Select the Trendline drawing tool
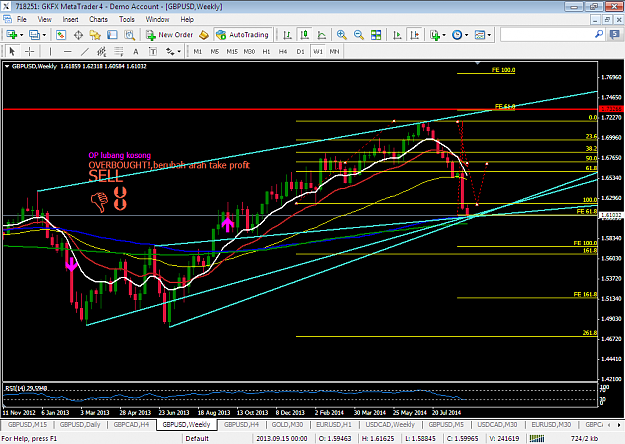Viewport: 625px width, 444px height. [85, 51]
